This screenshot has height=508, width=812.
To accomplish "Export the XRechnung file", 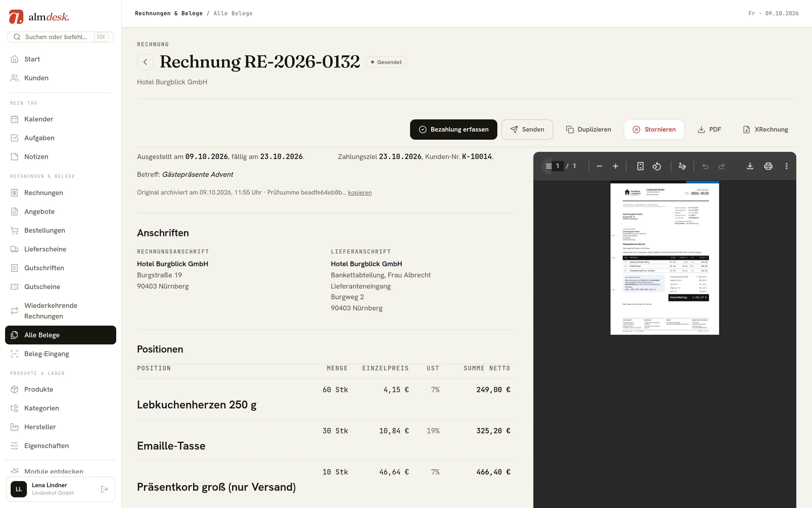I will 765,129.
